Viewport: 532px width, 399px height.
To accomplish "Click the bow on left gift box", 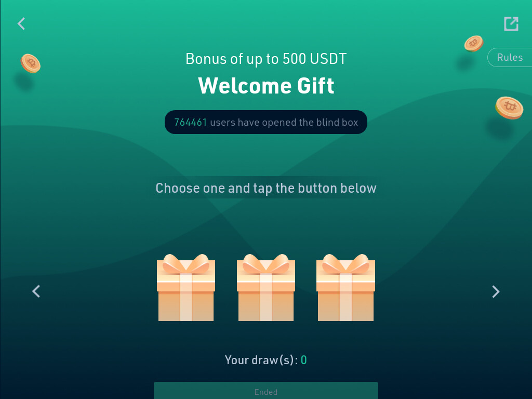I will point(186,263).
